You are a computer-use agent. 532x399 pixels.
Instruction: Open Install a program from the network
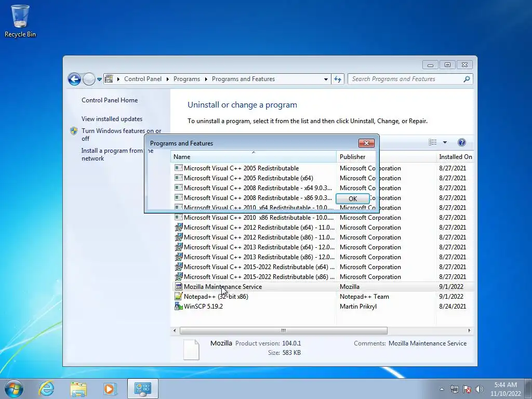click(117, 154)
